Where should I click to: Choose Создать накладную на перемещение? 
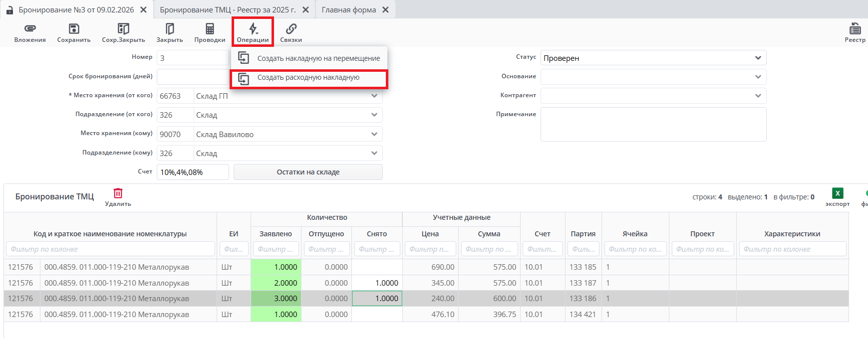coord(318,58)
